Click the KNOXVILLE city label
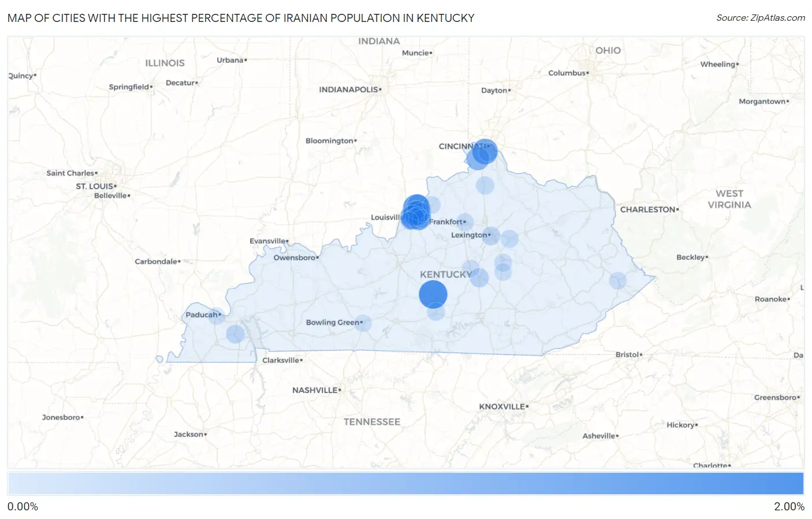 pyautogui.click(x=502, y=406)
